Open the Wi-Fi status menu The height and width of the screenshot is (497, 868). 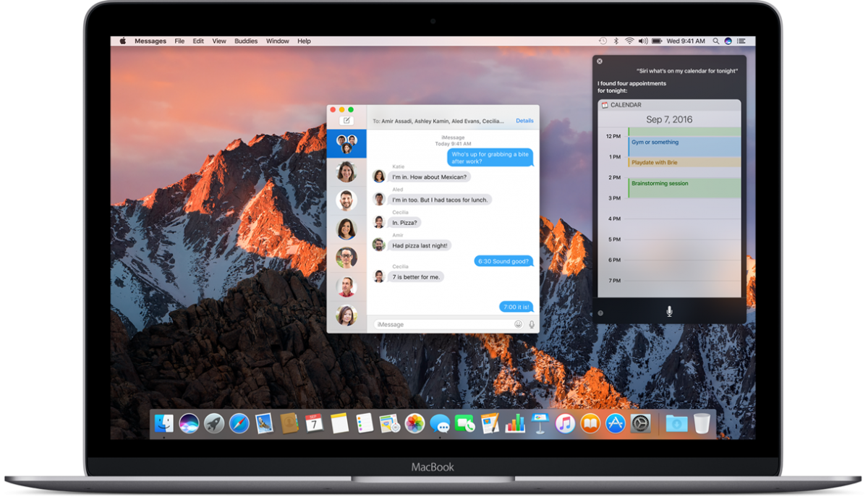point(630,41)
